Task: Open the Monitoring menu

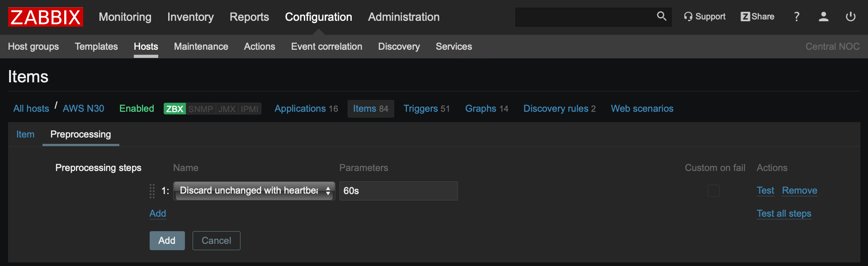Action: click(125, 17)
